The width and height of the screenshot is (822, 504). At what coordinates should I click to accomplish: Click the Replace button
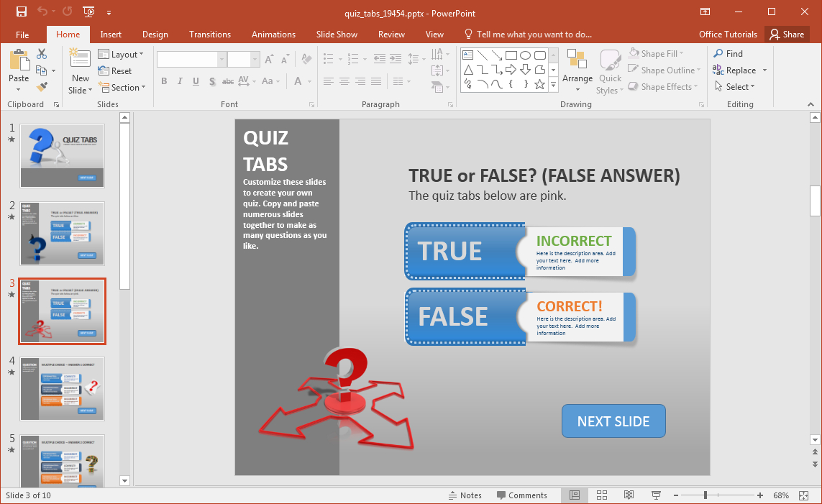click(734, 70)
